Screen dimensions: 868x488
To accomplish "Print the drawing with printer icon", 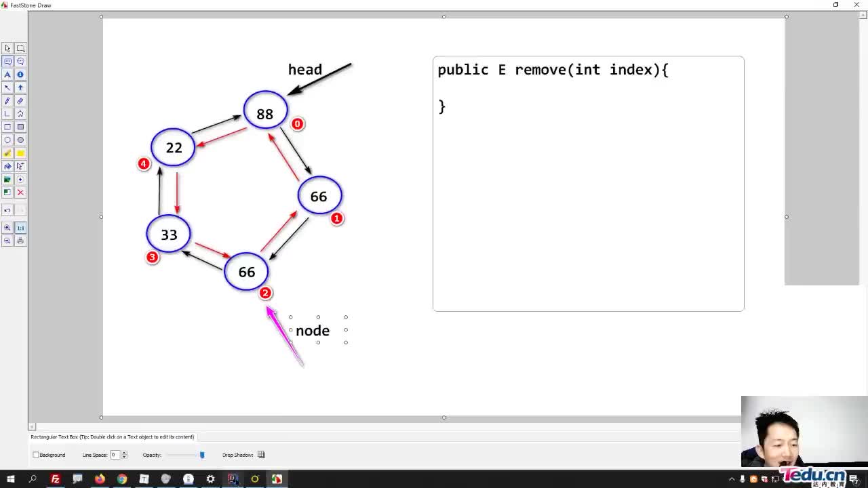I will point(20,241).
